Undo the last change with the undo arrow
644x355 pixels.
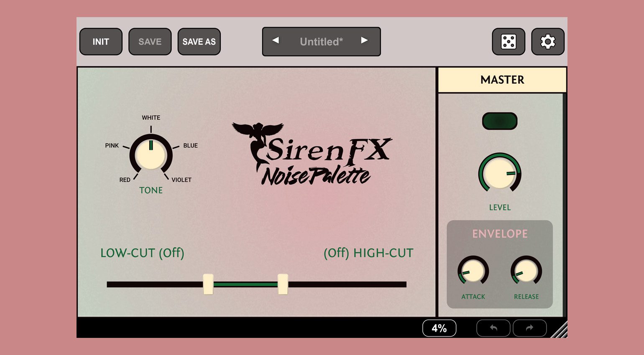click(x=493, y=328)
